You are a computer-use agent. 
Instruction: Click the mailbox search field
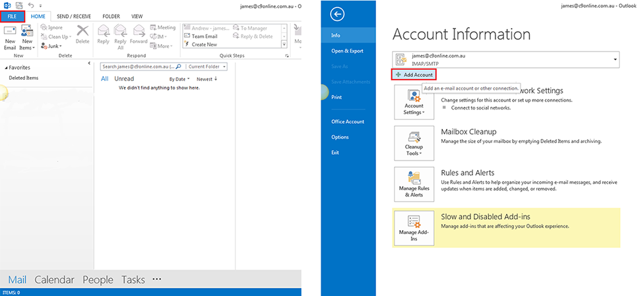coord(138,67)
